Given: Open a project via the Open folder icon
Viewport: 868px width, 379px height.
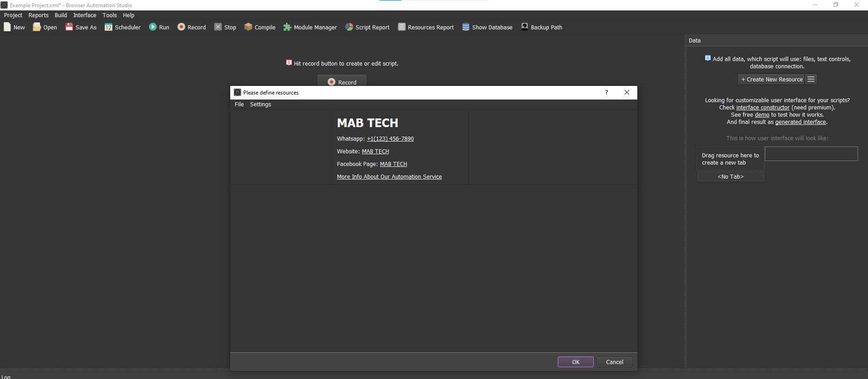Looking at the screenshot, I should (37, 27).
